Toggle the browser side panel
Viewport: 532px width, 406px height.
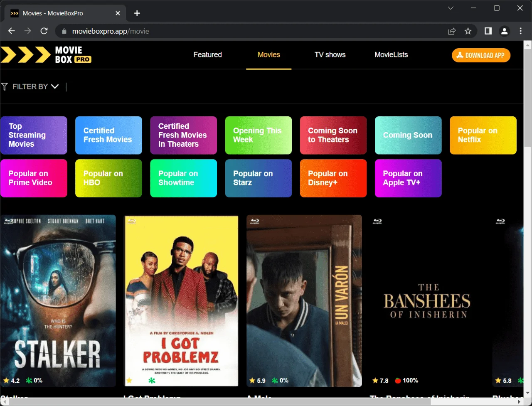tap(488, 31)
